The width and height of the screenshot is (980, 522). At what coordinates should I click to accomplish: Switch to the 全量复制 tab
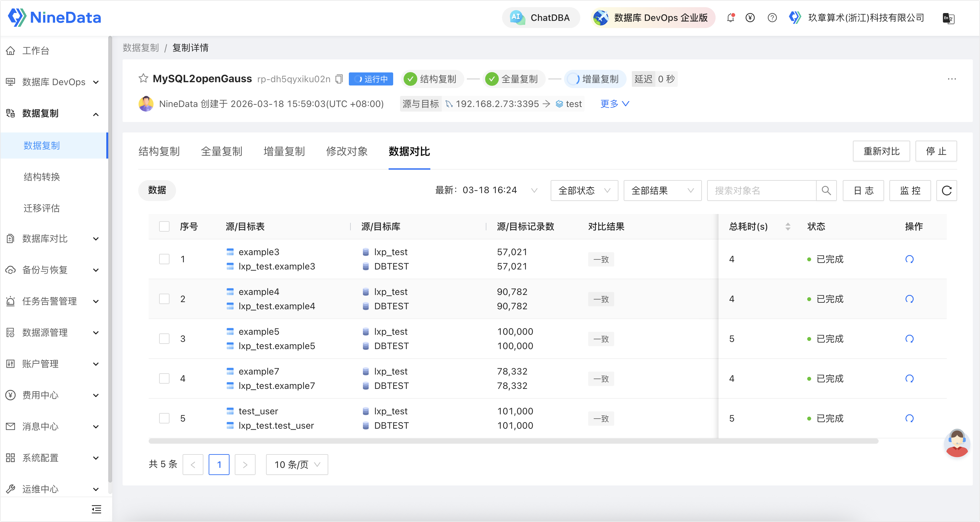(x=221, y=151)
